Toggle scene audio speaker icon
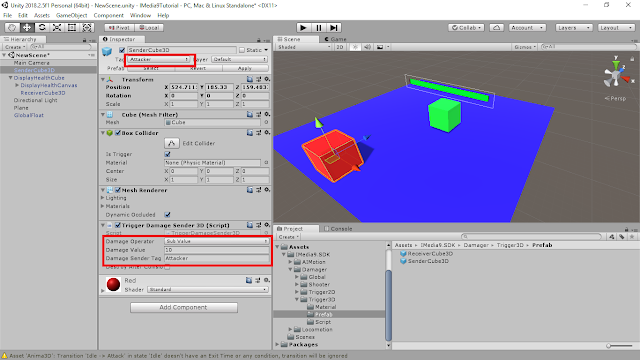The width and height of the screenshot is (640, 360). click(x=367, y=47)
